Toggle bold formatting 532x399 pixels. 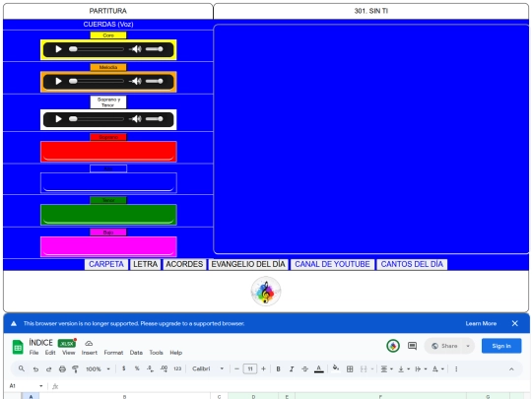(x=278, y=368)
